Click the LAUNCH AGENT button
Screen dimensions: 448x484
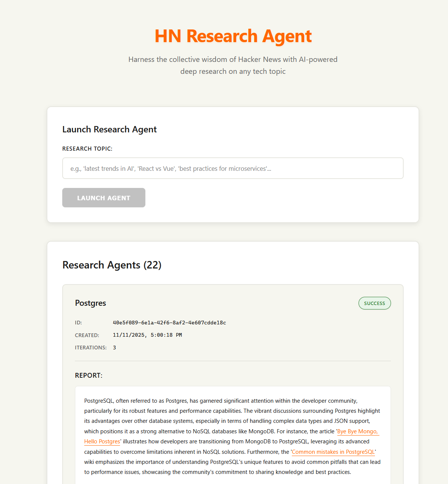click(104, 198)
